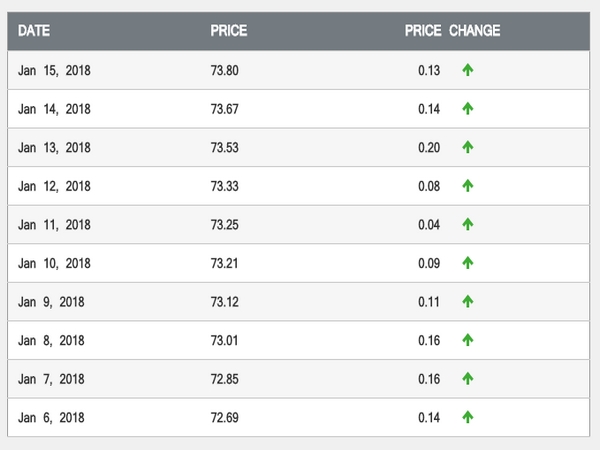Click the PRICE column header
The image size is (600, 450).
pos(228,31)
